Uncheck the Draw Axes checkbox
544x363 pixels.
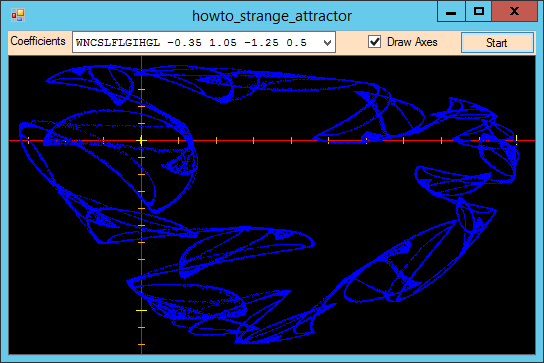pos(374,42)
